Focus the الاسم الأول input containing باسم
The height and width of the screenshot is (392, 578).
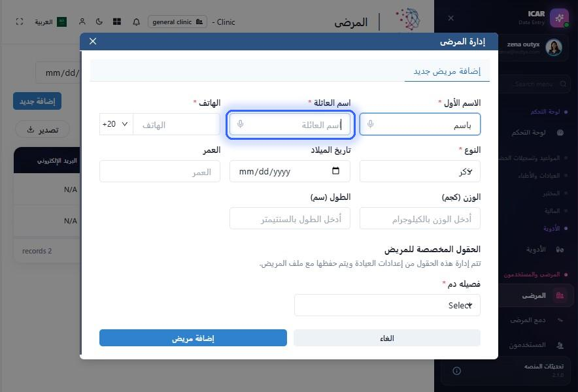(420, 124)
